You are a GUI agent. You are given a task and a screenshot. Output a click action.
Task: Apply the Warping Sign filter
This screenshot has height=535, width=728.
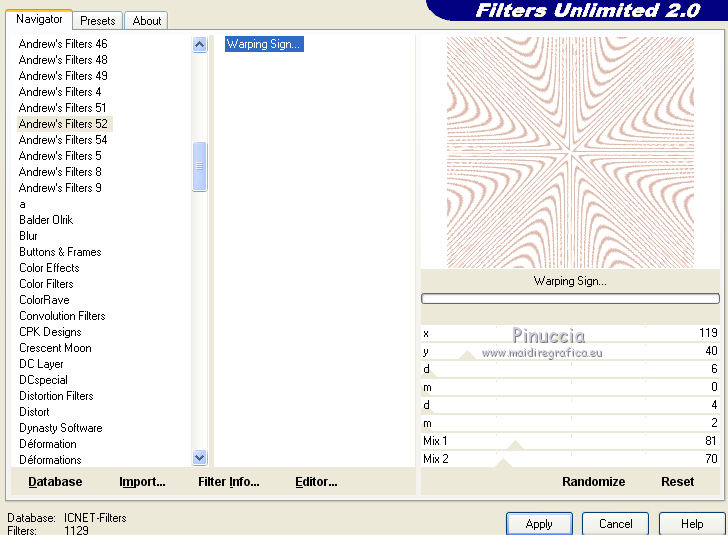[539, 524]
